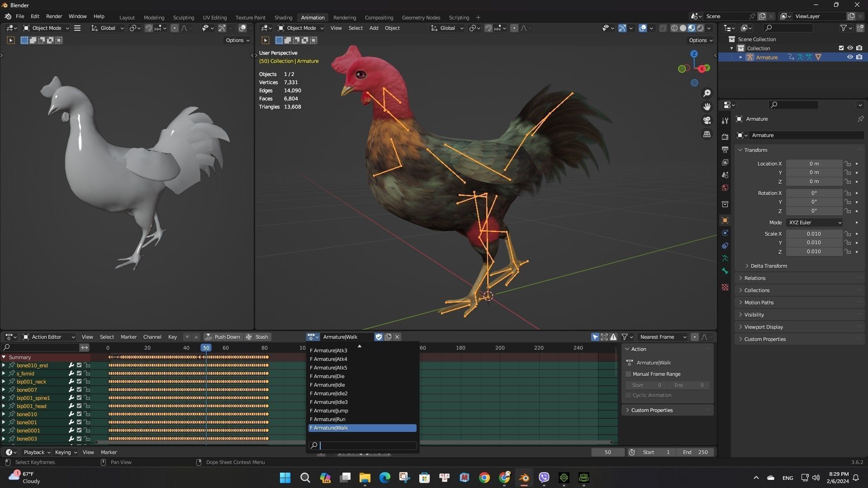This screenshot has width=868, height=488.
Task: Open the Output properties tab
Action: (725, 149)
